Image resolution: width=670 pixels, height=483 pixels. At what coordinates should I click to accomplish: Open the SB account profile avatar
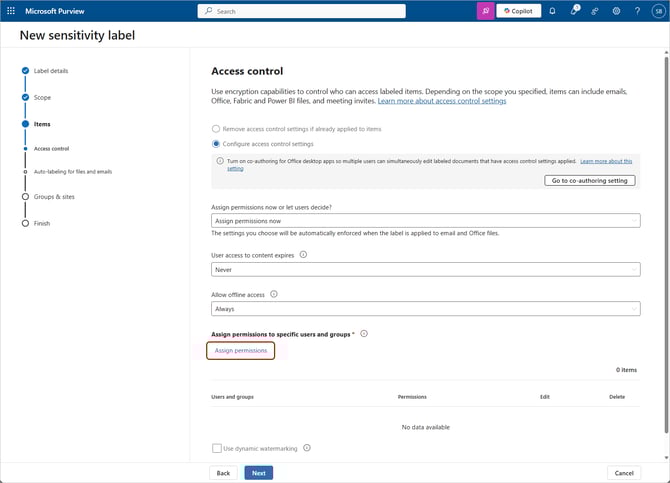[x=658, y=11]
